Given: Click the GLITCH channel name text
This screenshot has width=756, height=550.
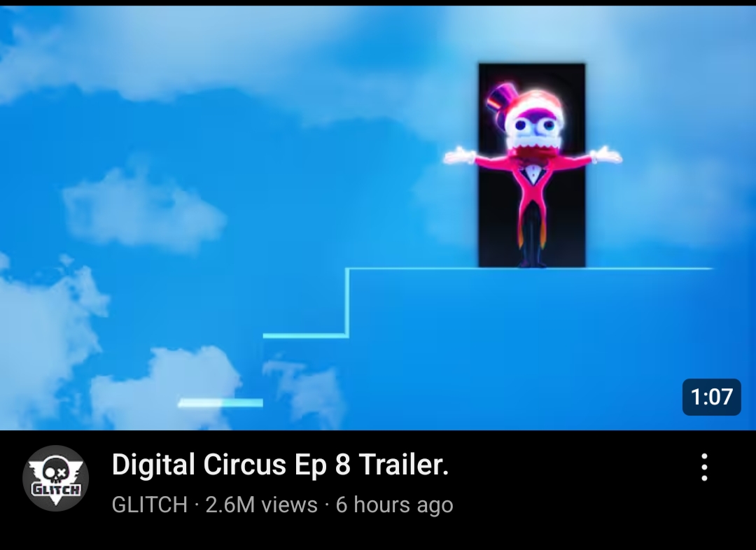Looking at the screenshot, I should pos(150,505).
